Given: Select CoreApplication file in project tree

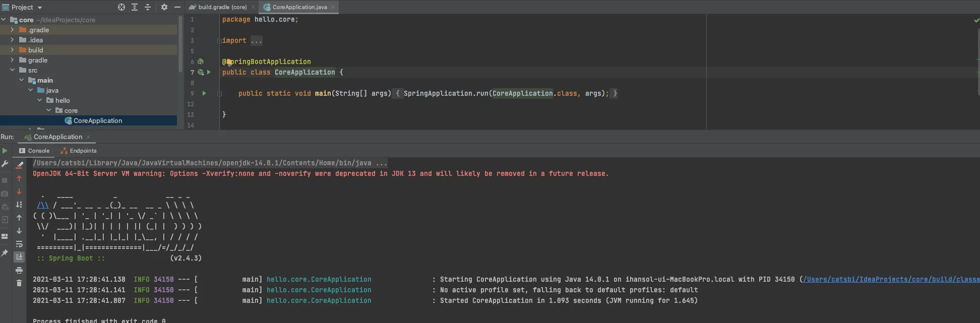Looking at the screenshot, I should pos(89,120).
